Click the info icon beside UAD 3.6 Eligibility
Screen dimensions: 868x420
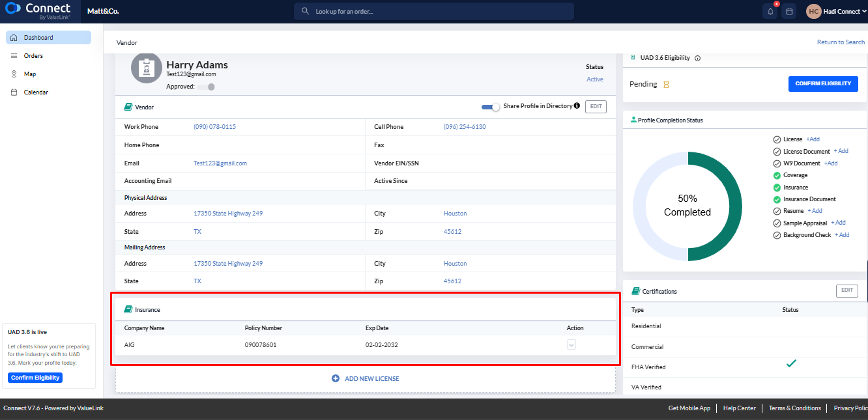point(697,58)
